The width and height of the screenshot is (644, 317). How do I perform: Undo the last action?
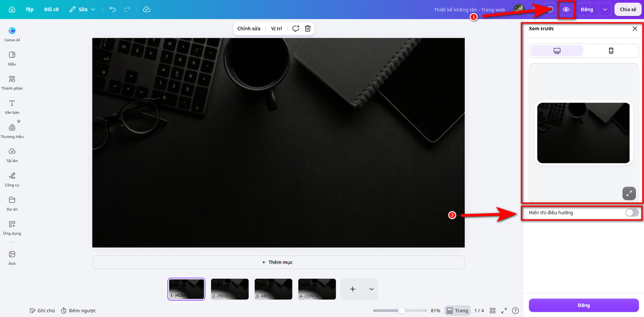112,10
